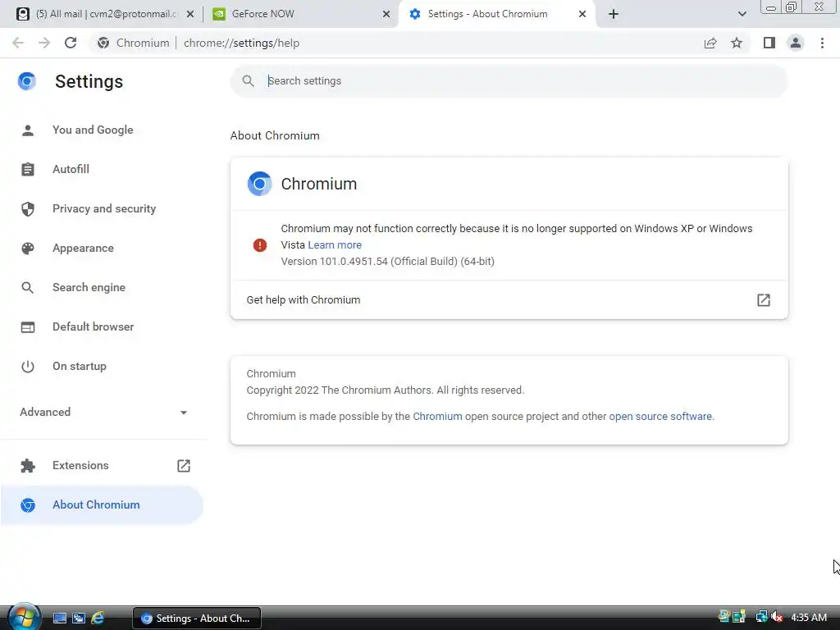This screenshot has height=630, width=840.
Task: Click the Get help external-link icon
Action: click(x=764, y=300)
